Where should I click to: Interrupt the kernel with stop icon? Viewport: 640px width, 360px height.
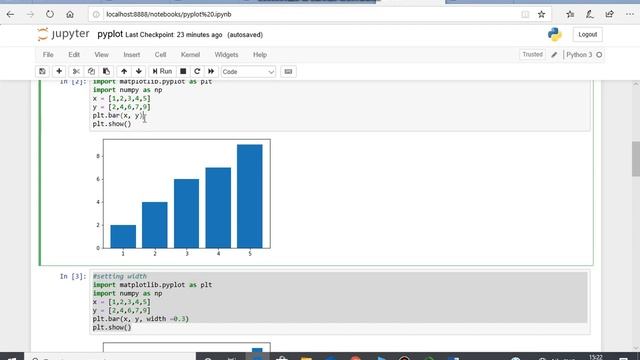(183, 71)
